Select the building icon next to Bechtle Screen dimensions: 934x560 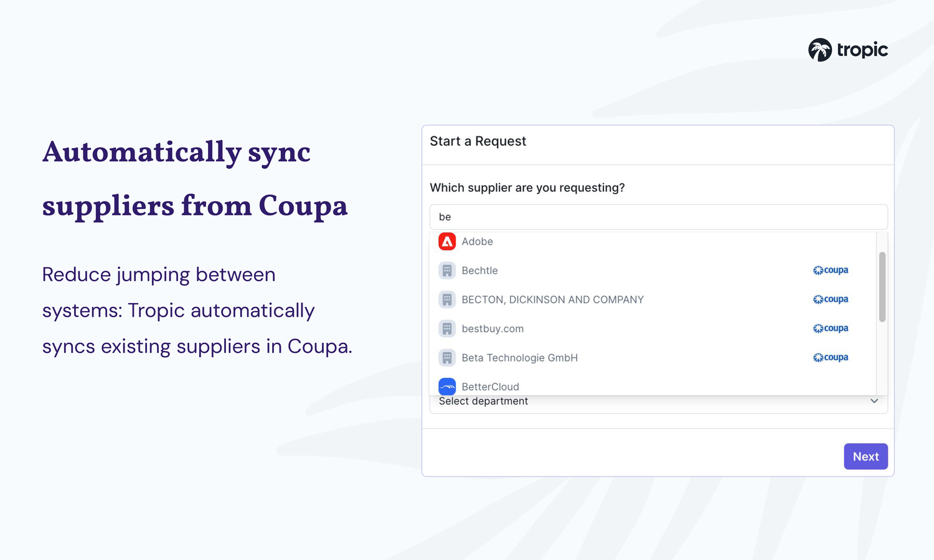tap(447, 270)
